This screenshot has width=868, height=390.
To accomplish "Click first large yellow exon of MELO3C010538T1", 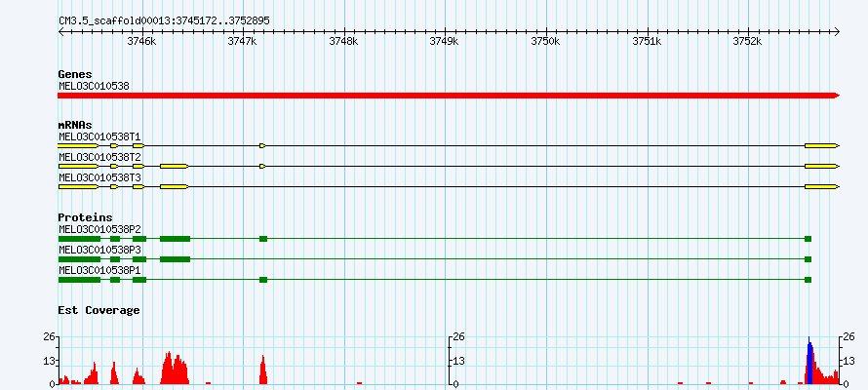I will click(x=79, y=145).
